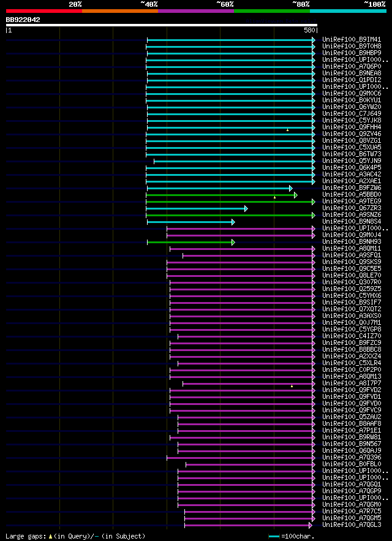Click the yellow gap marker in A5BBD0 row
Viewport: 392px width, 541px height.
point(274,197)
